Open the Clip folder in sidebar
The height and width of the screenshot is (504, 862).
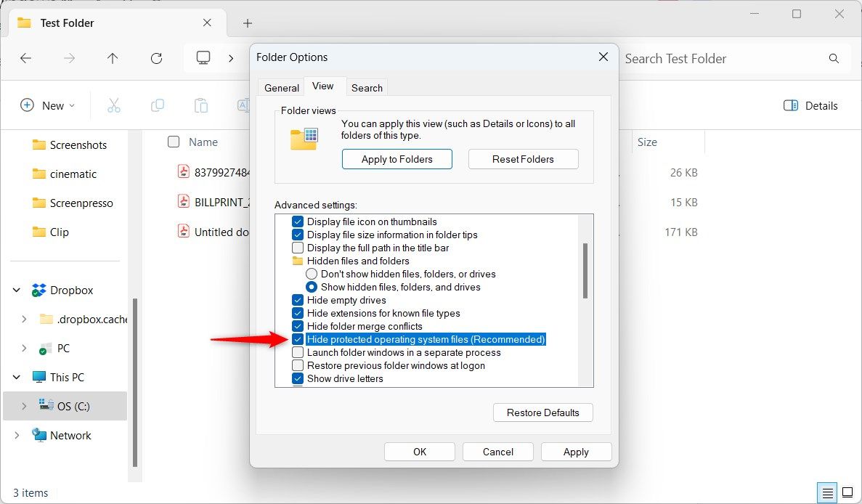click(x=51, y=232)
